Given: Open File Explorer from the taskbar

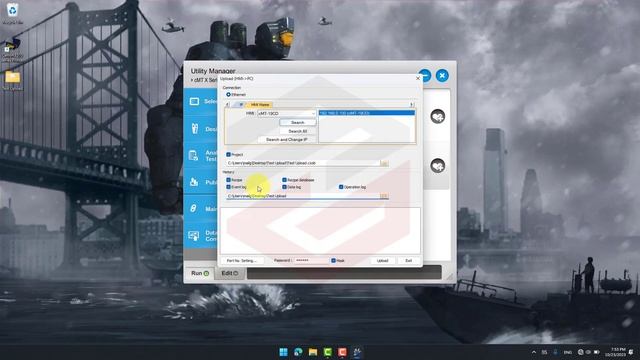Looking at the screenshot, I should (x=313, y=352).
